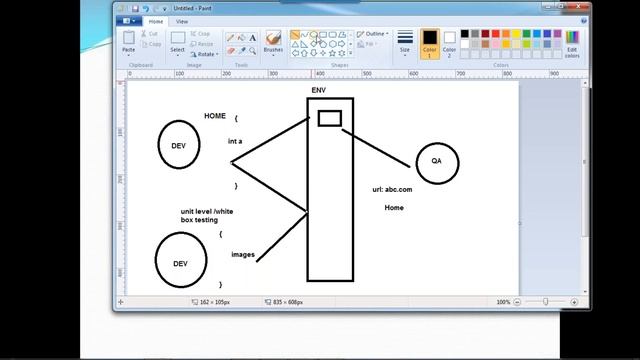Screen dimensions: 640x360
Task: Select the Right arrow shape
Action: (x=342, y=44)
